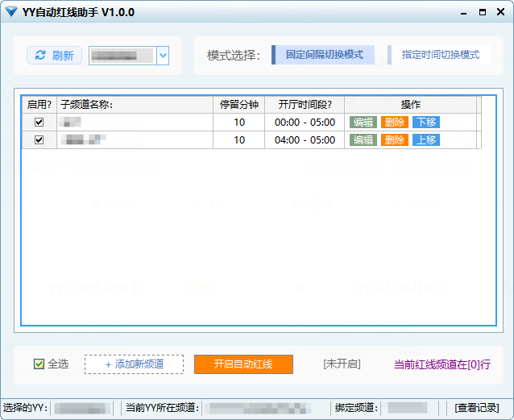Click the 操作 column header
The width and height of the screenshot is (514, 420).
point(410,105)
